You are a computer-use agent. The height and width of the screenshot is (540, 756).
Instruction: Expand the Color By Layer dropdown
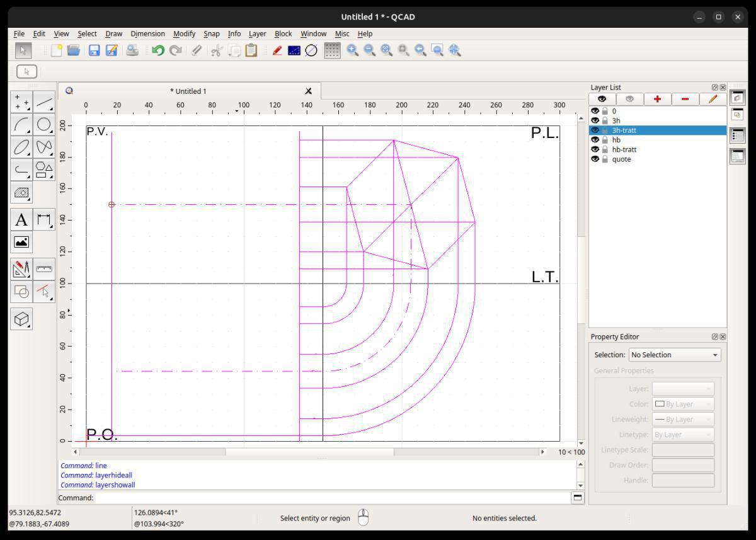click(682, 404)
